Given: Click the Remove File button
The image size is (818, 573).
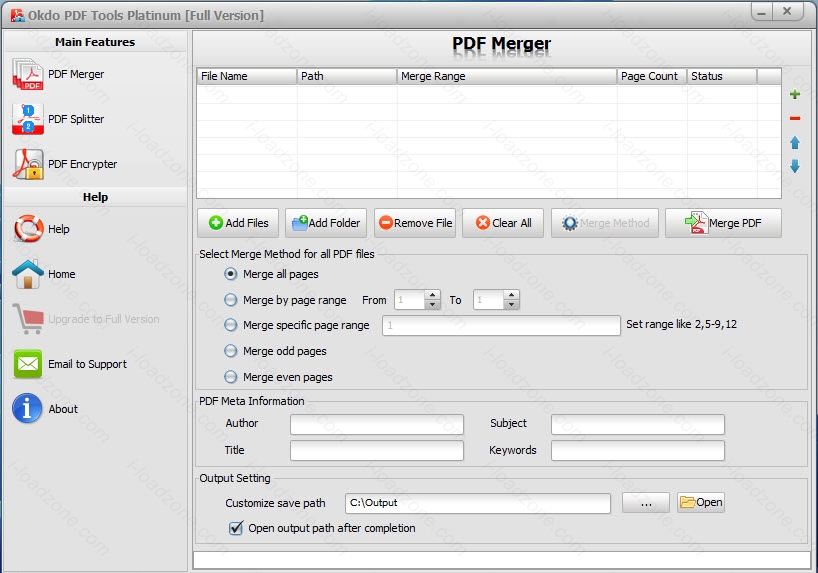Looking at the screenshot, I should (415, 223).
